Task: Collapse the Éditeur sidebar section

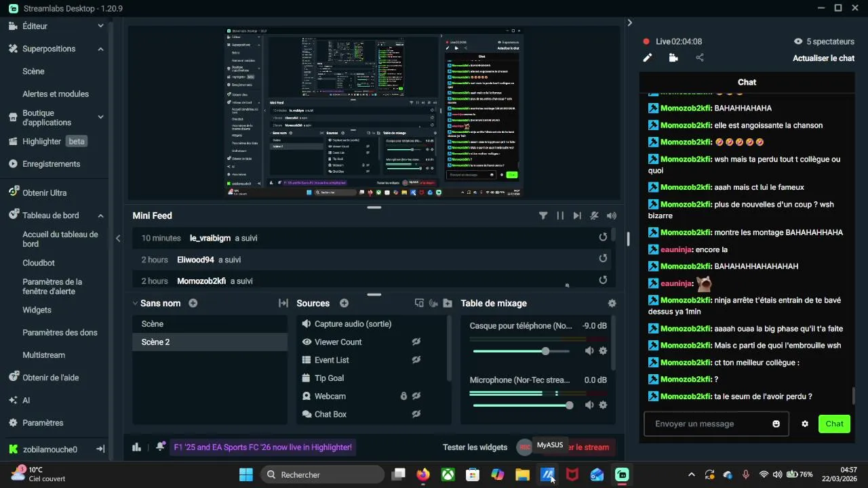Action: click(x=100, y=26)
